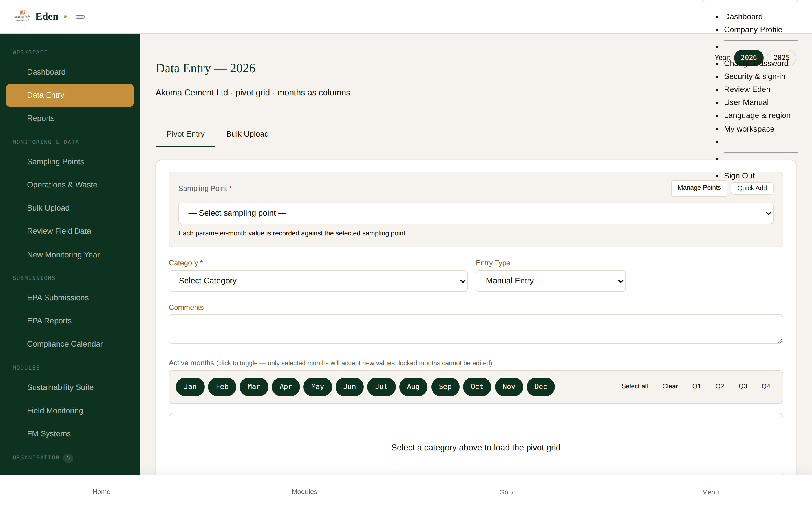Open FM Systems module
The image size is (812, 508).
click(70, 434)
